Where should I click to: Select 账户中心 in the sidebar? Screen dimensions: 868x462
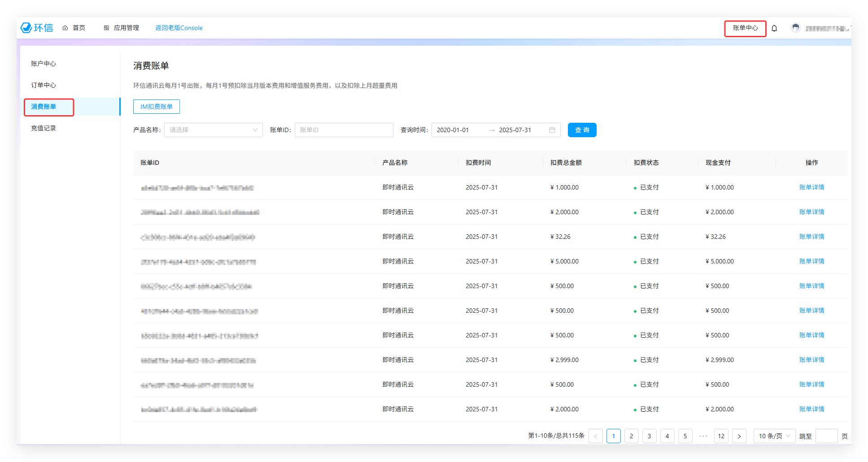point(44,64)
